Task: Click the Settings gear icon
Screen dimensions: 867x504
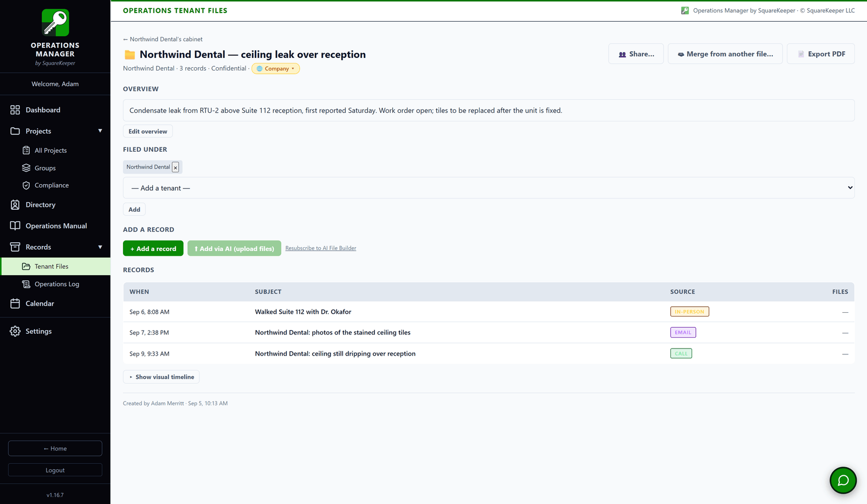Action: coord(15,331)
